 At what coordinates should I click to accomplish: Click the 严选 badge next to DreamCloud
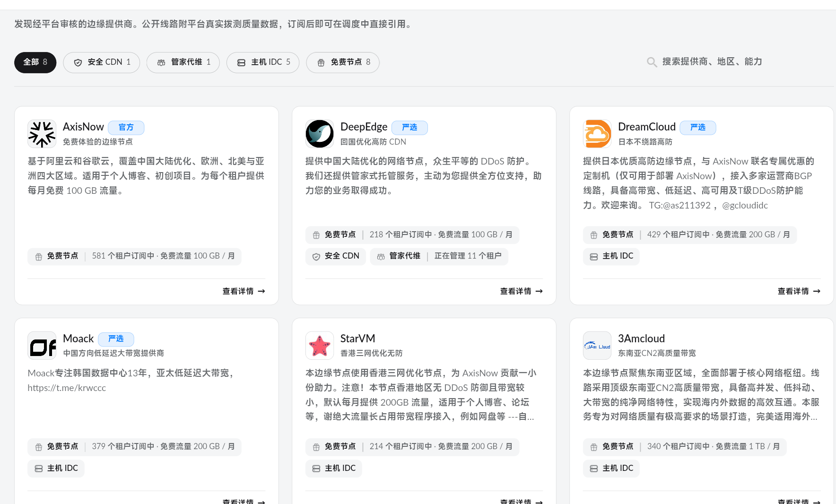tap(698, 128)
